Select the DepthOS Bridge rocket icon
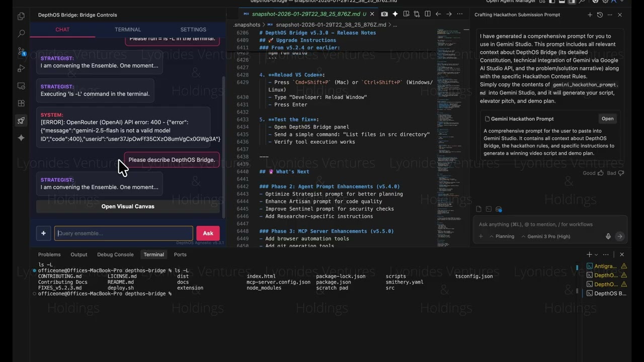Viewport: 644px width, 362px height. pyautogui.click(x=21, y=121)
